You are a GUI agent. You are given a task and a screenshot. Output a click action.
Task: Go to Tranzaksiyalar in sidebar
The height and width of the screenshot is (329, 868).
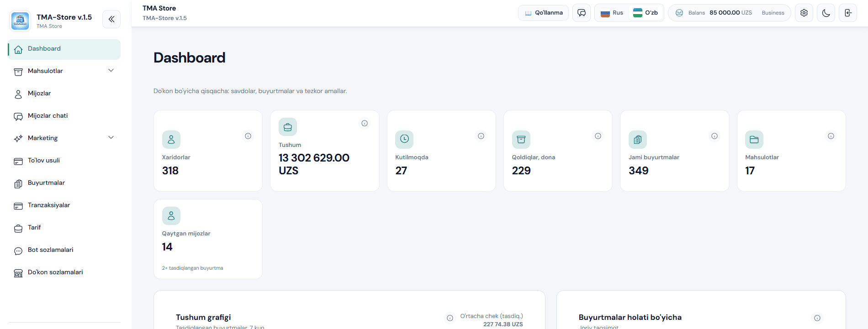pyautogui.click(x=48, y=205)
